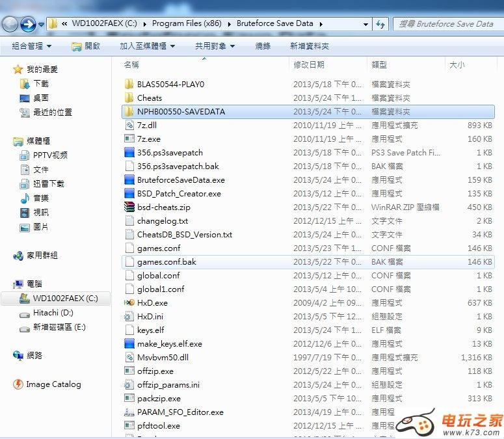Image resolution: width=504 pixels, height=439 pixels.
Task: Click the 356.ps3savepatch file icon
Action: pos(129,153)
